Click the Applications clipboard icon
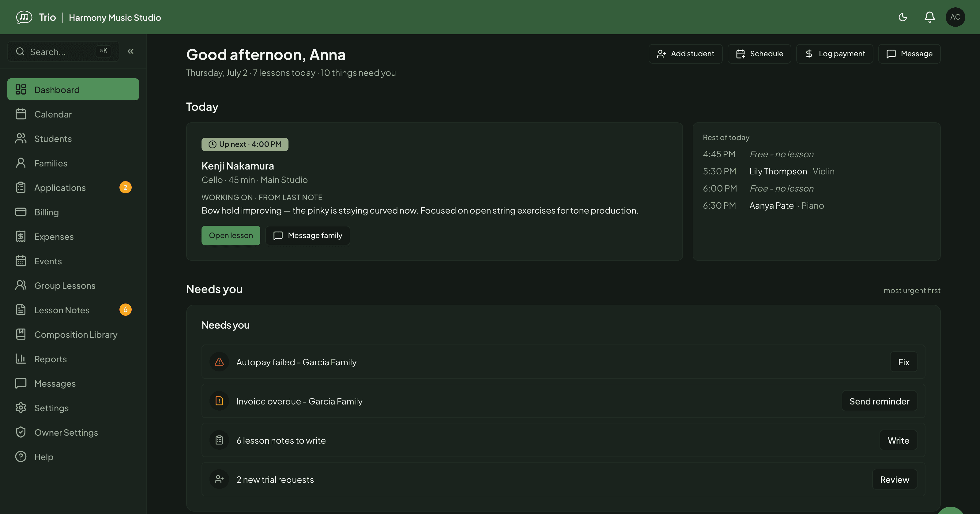This screenshot has height=514, width=980. (21, 188)
